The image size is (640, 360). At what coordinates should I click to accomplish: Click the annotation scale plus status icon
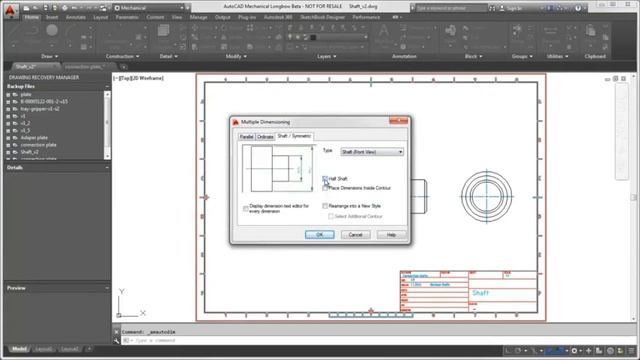[589, 351]
